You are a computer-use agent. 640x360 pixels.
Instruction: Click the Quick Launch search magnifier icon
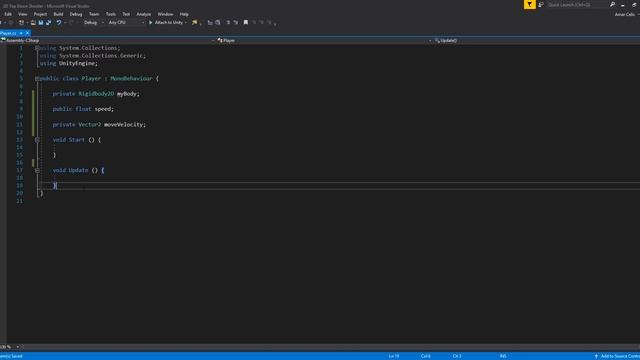[612, 4]
